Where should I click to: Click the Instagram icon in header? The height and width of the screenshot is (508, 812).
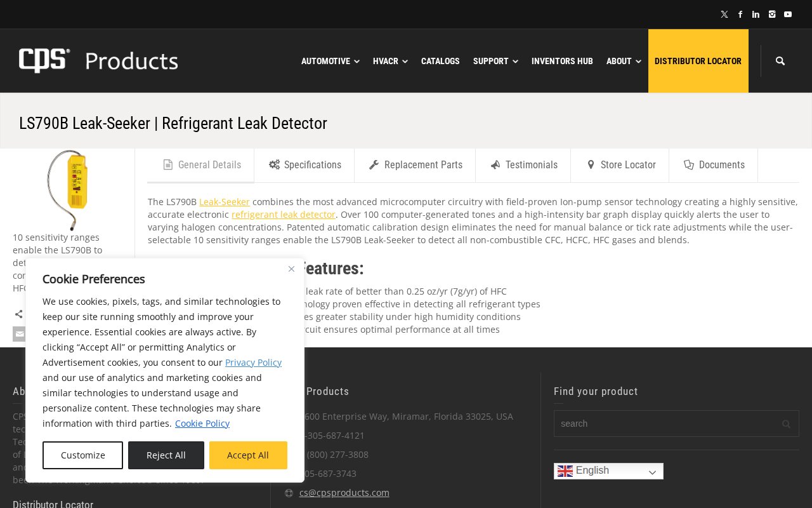click(772, 15)
